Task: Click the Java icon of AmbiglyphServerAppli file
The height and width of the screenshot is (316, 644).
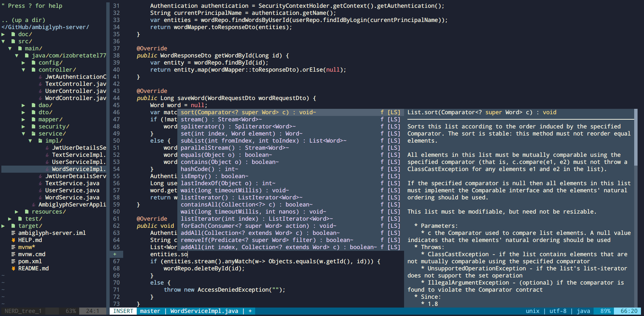Action: click(34, 204)
